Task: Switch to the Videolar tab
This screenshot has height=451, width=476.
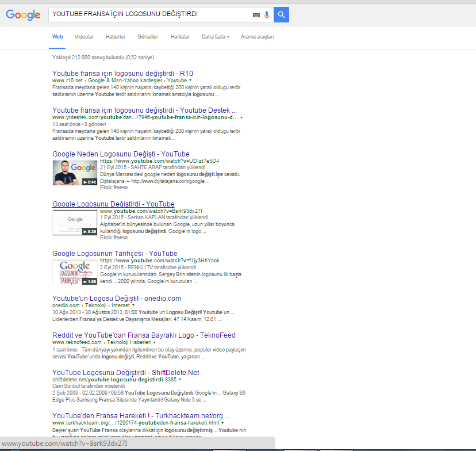Action: (84, 37)
